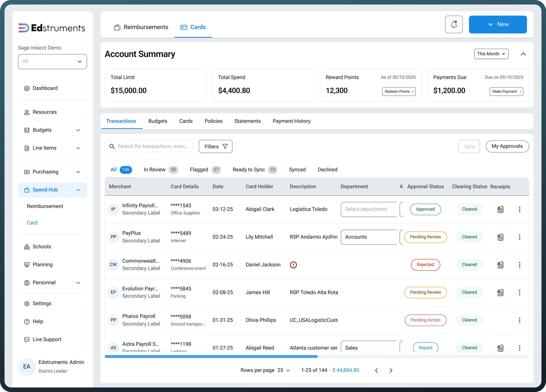Viewport: 546px width, 392px height.
Task: Click the Rejected status badge
Action: click(425, 265)
